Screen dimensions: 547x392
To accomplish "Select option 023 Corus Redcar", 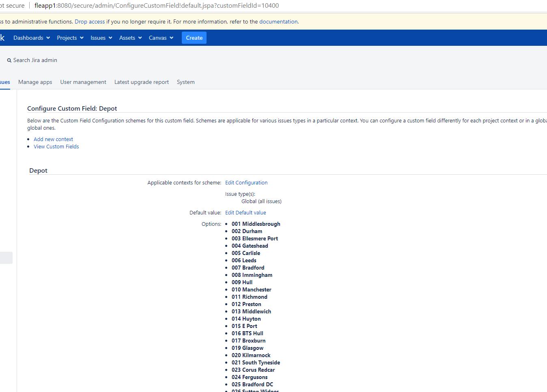I will pos(253,370).
